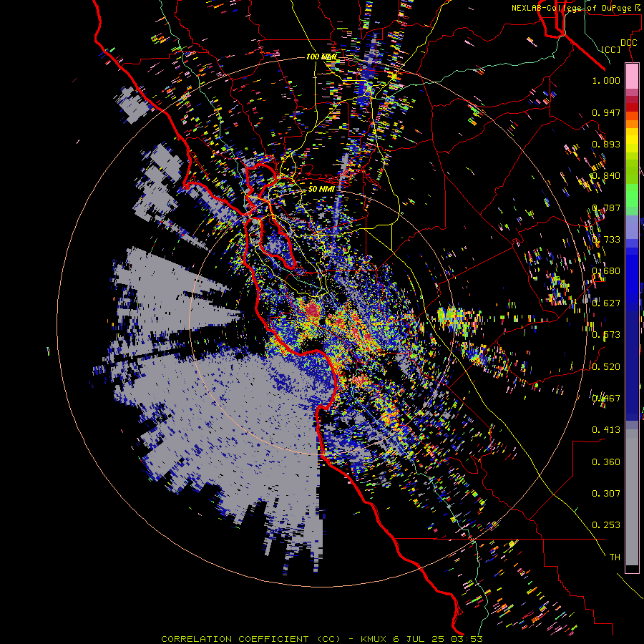Click the 1.000 scale value
644x644 pixels.
click(606, 80)
